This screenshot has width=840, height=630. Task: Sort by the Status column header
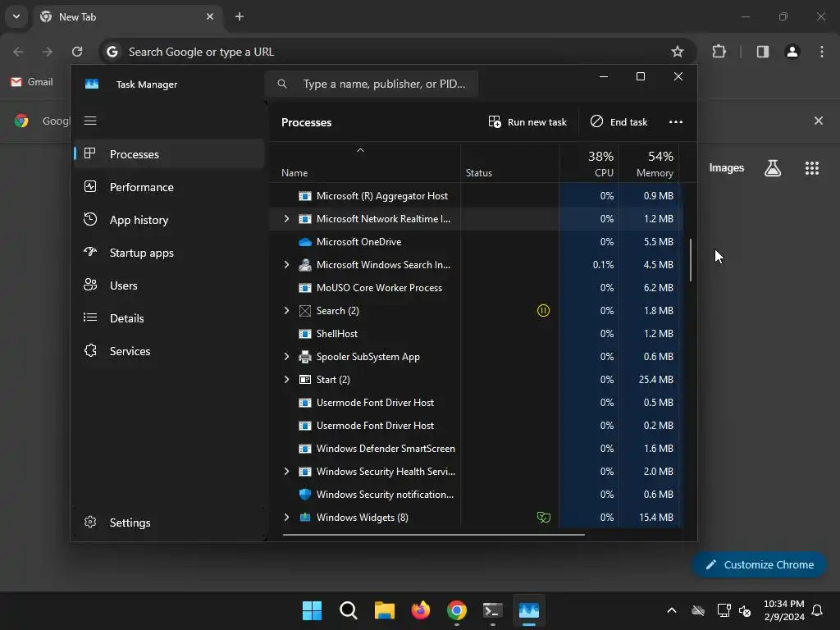click(479, 173)
